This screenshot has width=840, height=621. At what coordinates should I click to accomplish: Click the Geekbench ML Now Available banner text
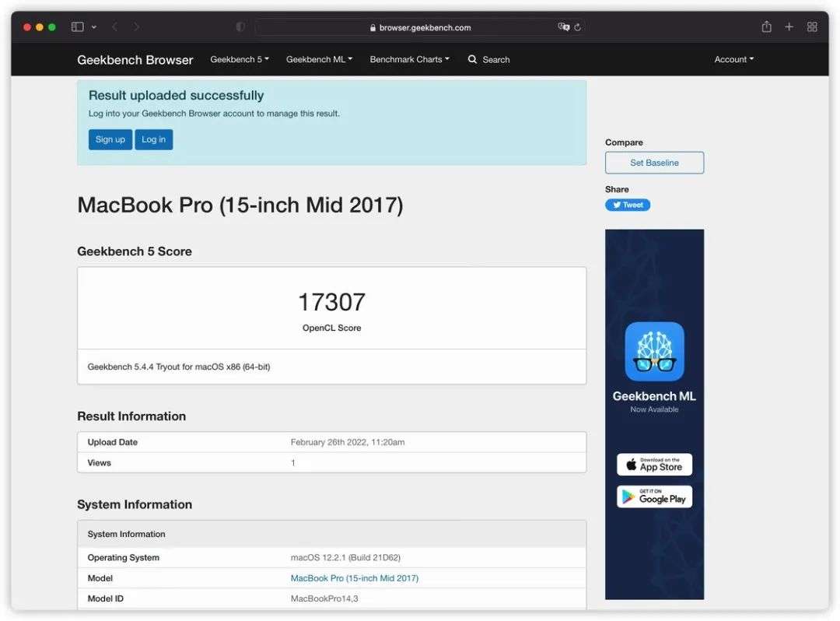click(x=654, y=402)
